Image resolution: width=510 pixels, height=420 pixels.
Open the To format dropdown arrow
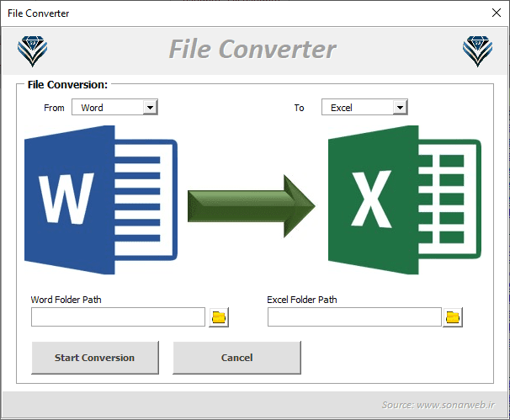(x=400, y=108)
